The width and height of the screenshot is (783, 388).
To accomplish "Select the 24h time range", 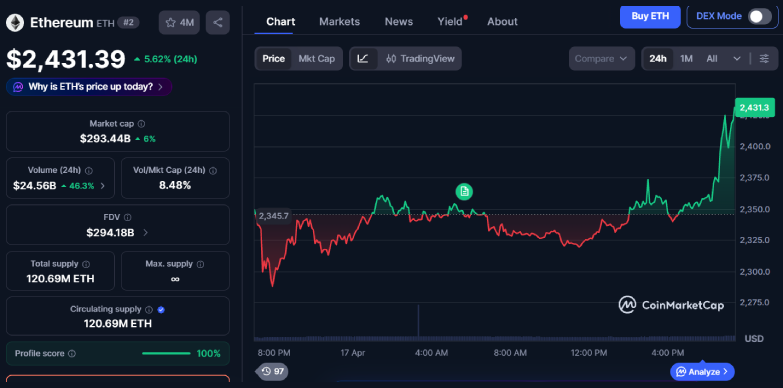I will coord(658,58).
